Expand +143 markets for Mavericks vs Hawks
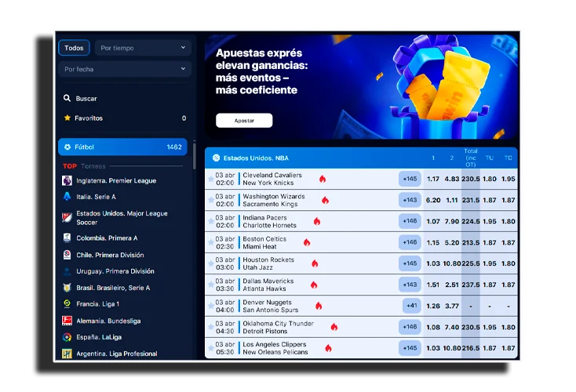576x392 pixels. click(x=410, y=285)
